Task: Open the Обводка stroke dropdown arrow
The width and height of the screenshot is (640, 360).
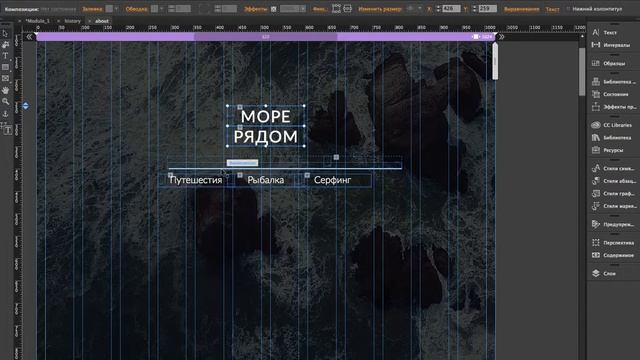Action: coord(162,9)
